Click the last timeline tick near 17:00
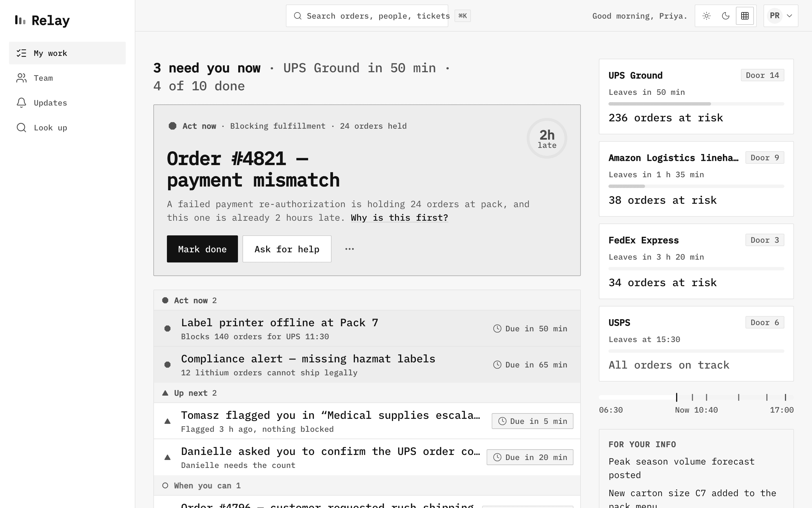This screenshot has width=812, height=508. click(785, 397)
